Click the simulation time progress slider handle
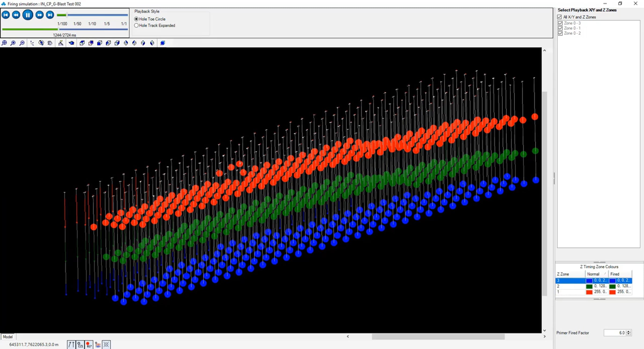The width and height of the screenshot is (644, 349). click(x=58, y=29)
